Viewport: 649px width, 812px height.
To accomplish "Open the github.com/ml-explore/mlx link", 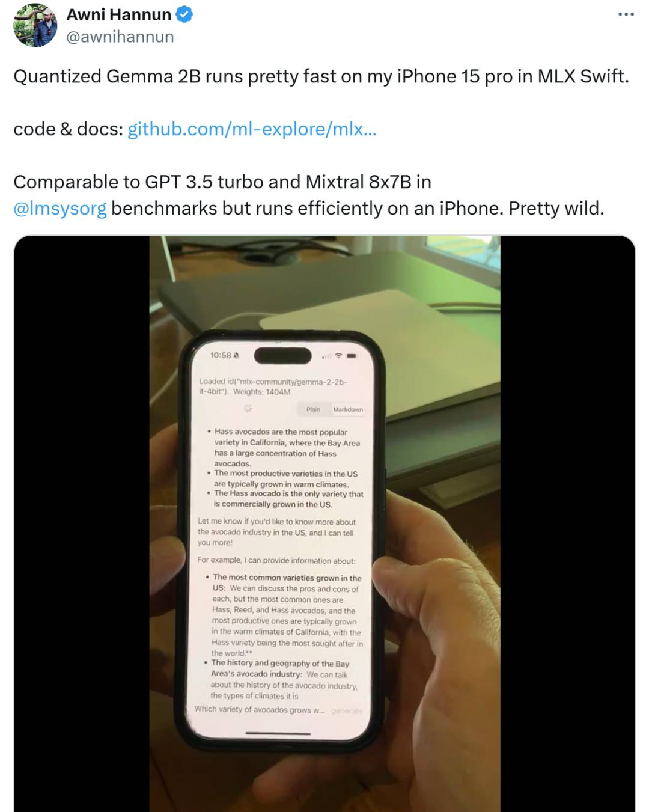I will 252,129.
